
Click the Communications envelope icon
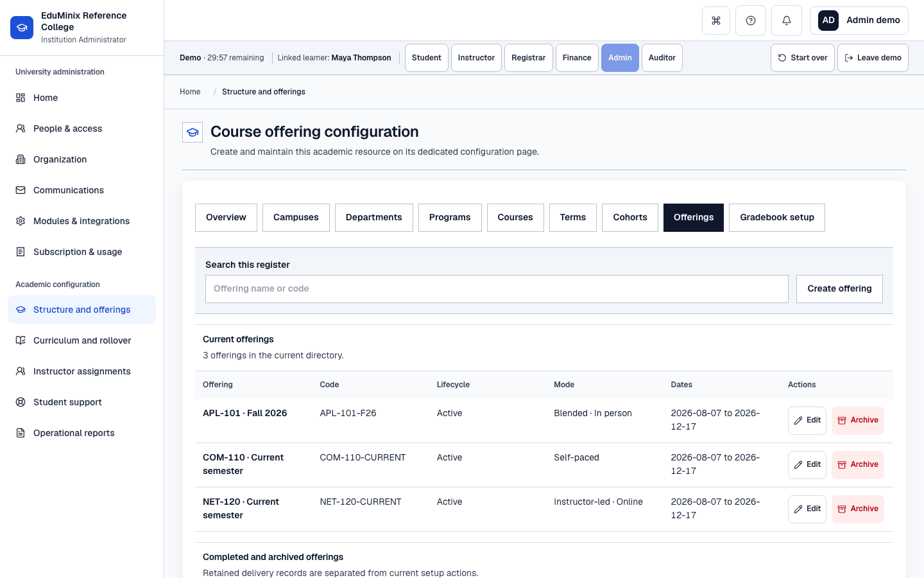(21, 190)
